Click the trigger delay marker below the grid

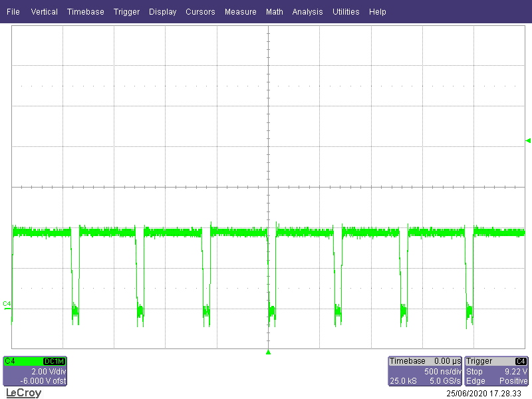pyautogui.click(x=269, y=352)
